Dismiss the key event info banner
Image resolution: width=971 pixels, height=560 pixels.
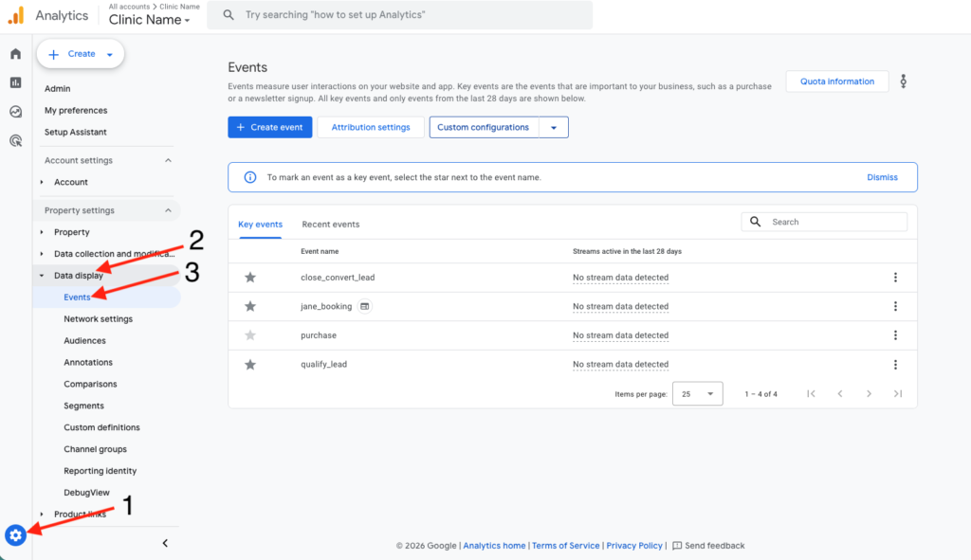click(881, 177)
